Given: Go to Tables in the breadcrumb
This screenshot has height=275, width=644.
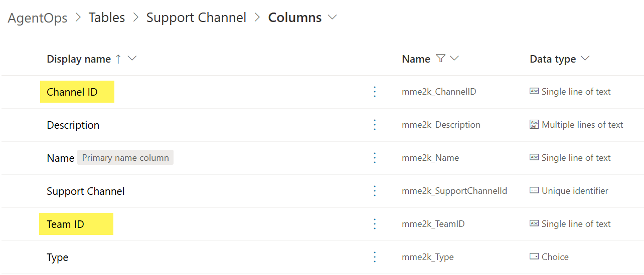Looking at the screenshot, I should coord(107,18).
